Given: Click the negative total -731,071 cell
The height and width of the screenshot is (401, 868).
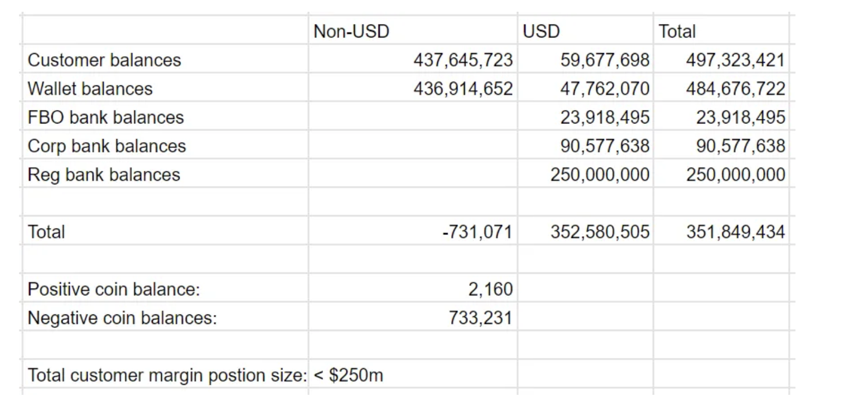Looking at the screenshot, I should 412,232.
